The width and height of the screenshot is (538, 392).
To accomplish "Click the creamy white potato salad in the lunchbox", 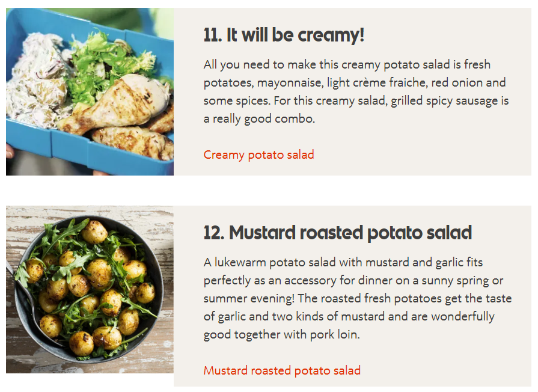I will (38, 82).
